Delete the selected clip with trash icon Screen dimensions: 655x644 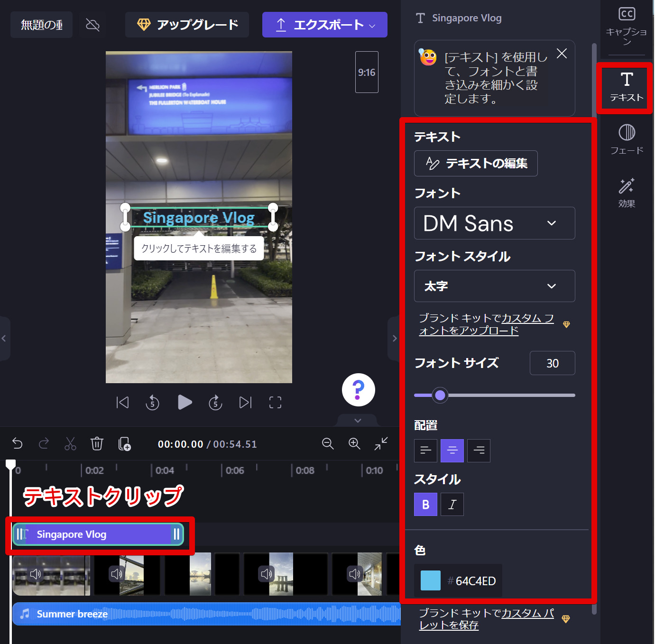97,444
